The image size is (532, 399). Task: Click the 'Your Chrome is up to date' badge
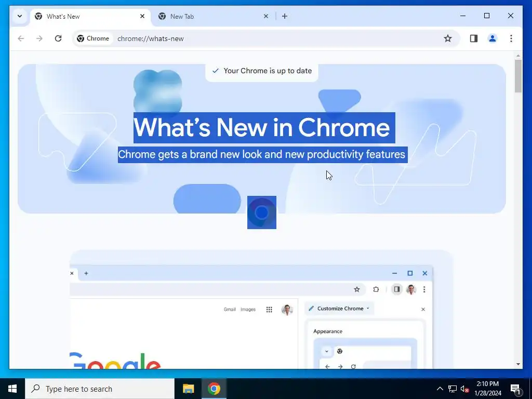(262, 71)
